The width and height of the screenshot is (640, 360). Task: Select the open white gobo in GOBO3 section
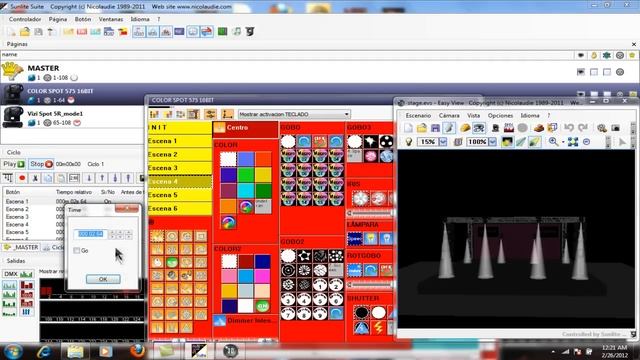(x=355, y=142)
